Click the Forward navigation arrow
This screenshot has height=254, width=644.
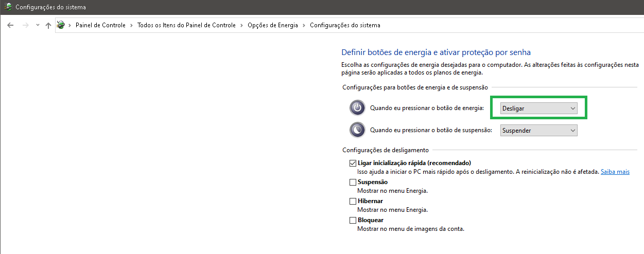pos(25,25)
